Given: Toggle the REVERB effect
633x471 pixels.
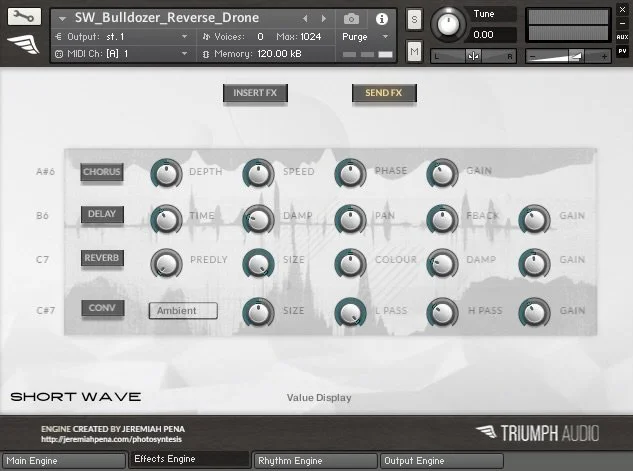Looking at the screenshot, I should [102, 258].
